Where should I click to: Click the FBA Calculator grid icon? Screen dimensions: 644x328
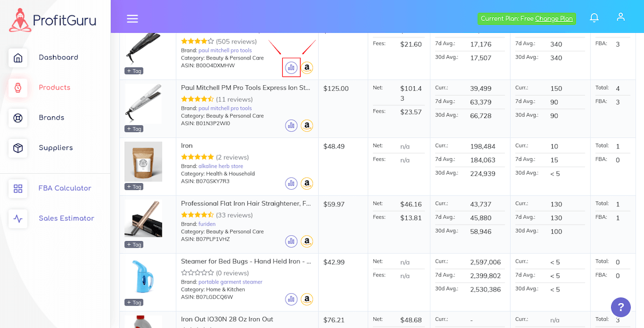coord(18,189)
